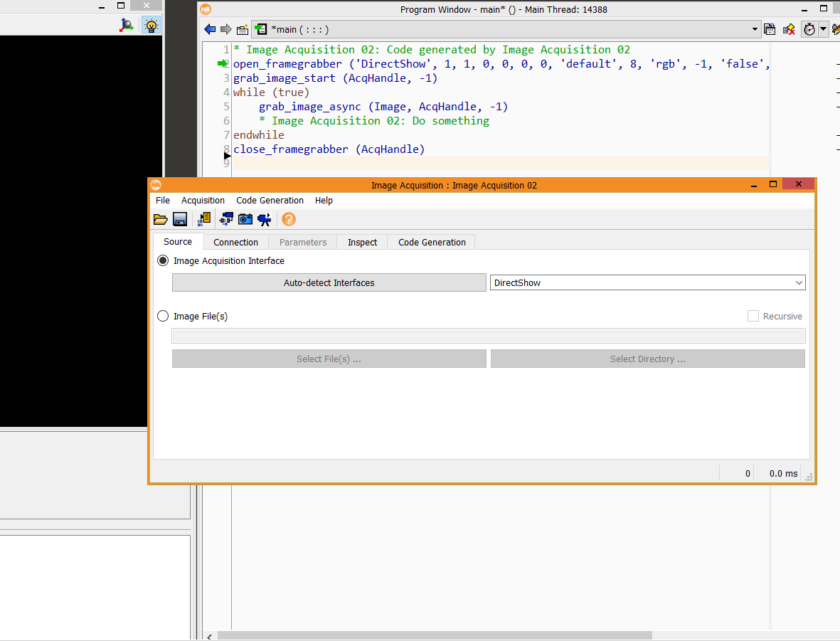This screenshot has height=641, width=840.
Task: Click the video camera live icon
Action: tap(265, 219)
